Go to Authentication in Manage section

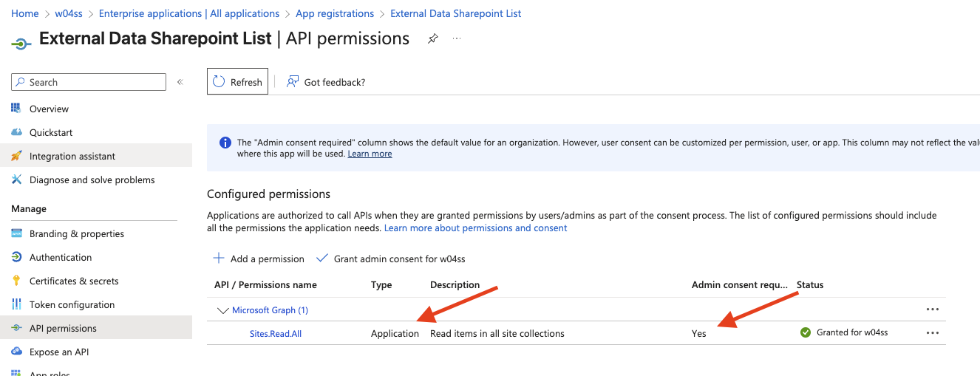point(61,257)
